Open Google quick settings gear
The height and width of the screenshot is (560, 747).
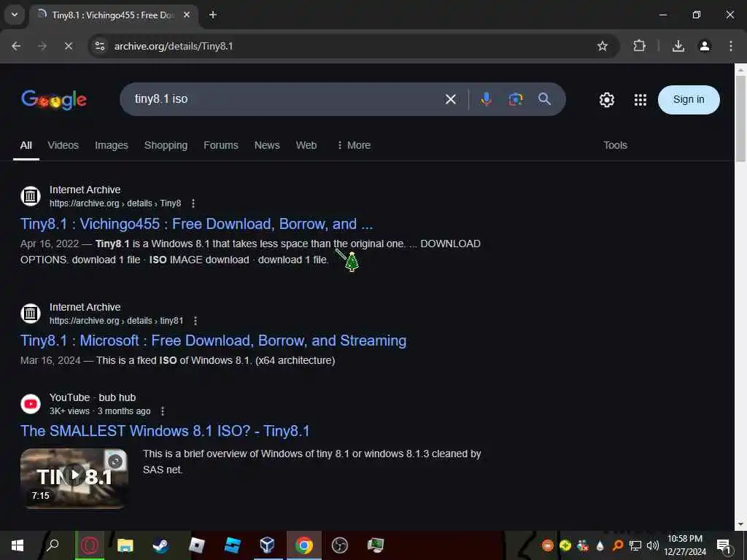pyautogui.click(x=606, y=99)
